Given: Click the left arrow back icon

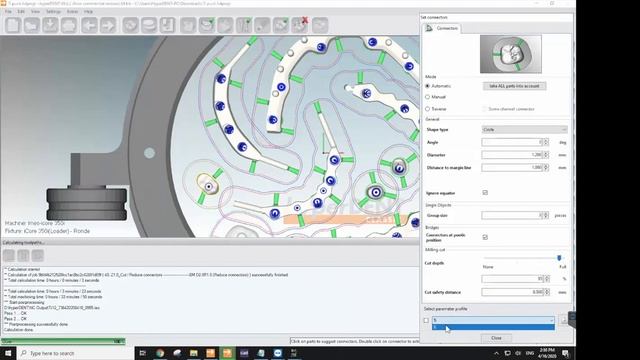Looking at the screenshot, I should tap(89, 25).
